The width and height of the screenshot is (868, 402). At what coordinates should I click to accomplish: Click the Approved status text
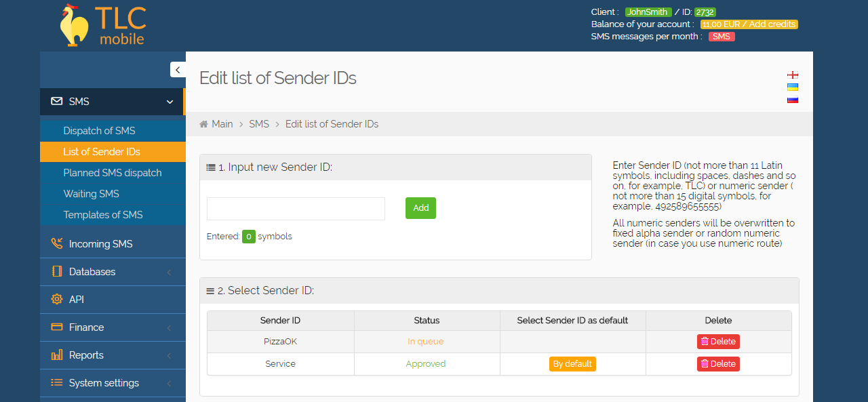[x=426, y=364]
